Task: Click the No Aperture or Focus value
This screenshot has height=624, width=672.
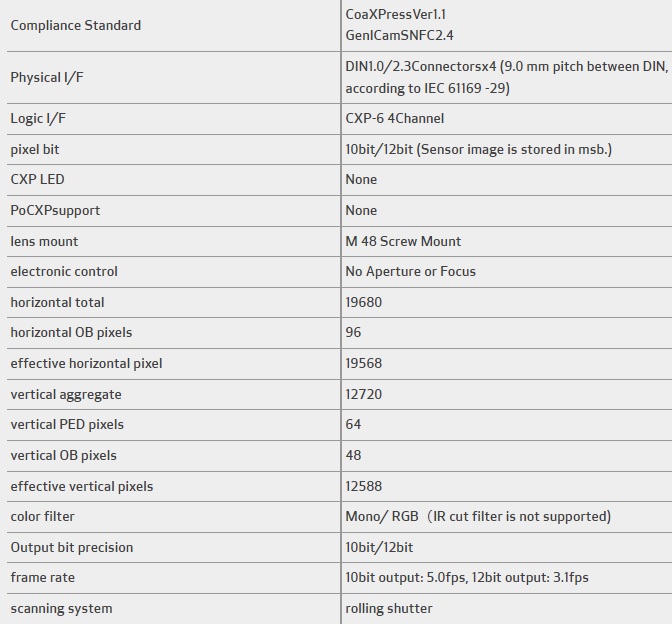Action: click(410, 271)
